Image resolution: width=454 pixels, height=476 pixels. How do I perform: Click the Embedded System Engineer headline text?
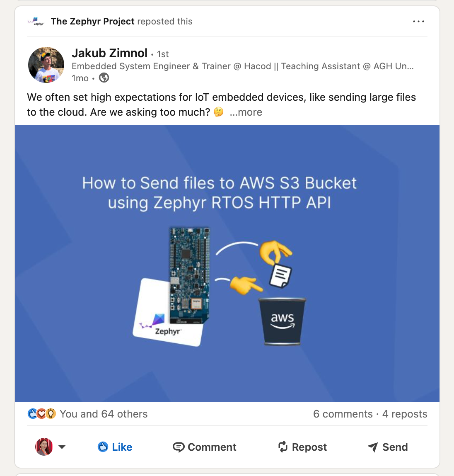coord(243,66)
